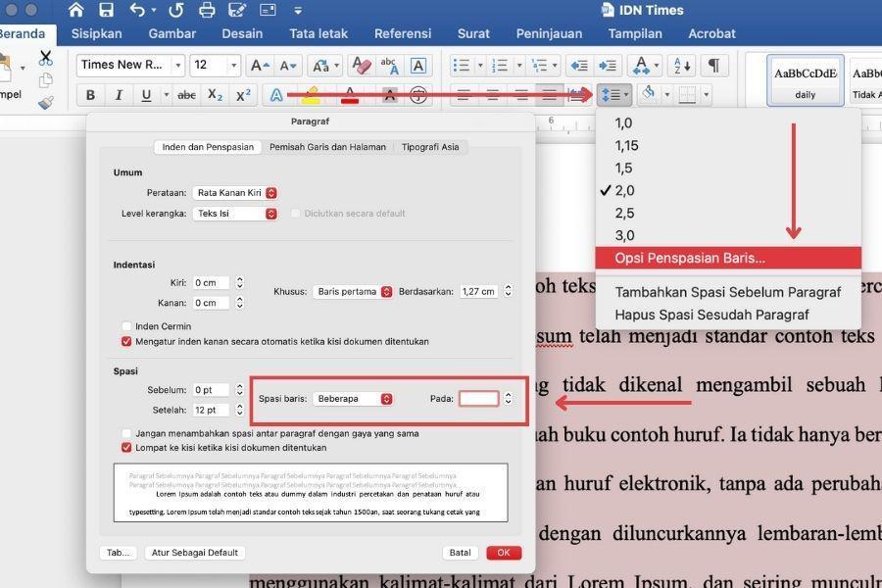882x588 pixels.
Task: Use the Format Painter brush
Action: click(x=45, y=102)
